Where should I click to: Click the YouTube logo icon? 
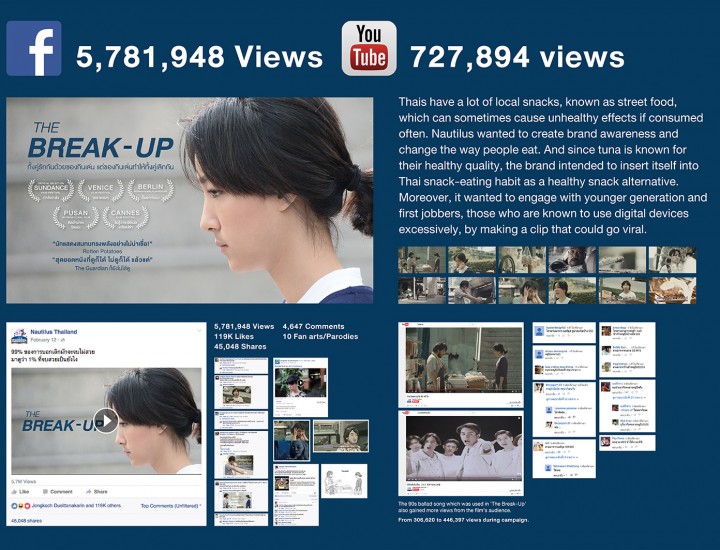coord(369,48)
